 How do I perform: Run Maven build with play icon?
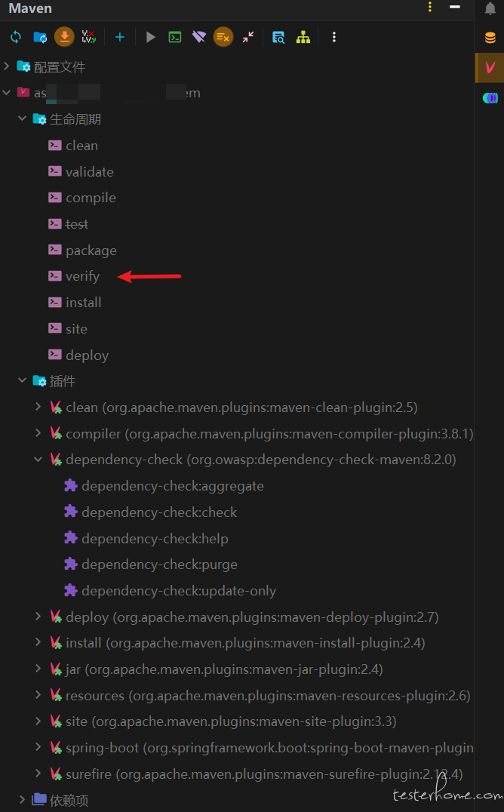point(151,37)
